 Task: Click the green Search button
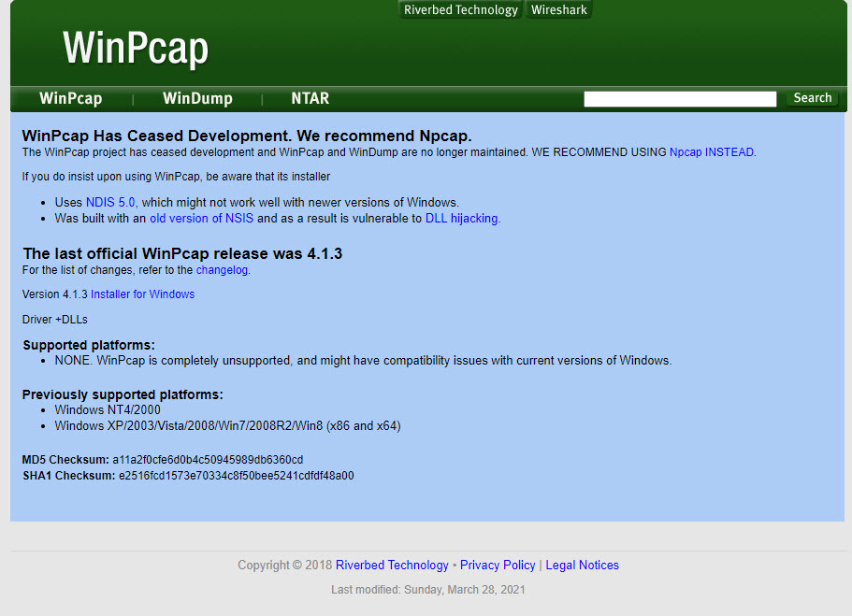813,98
